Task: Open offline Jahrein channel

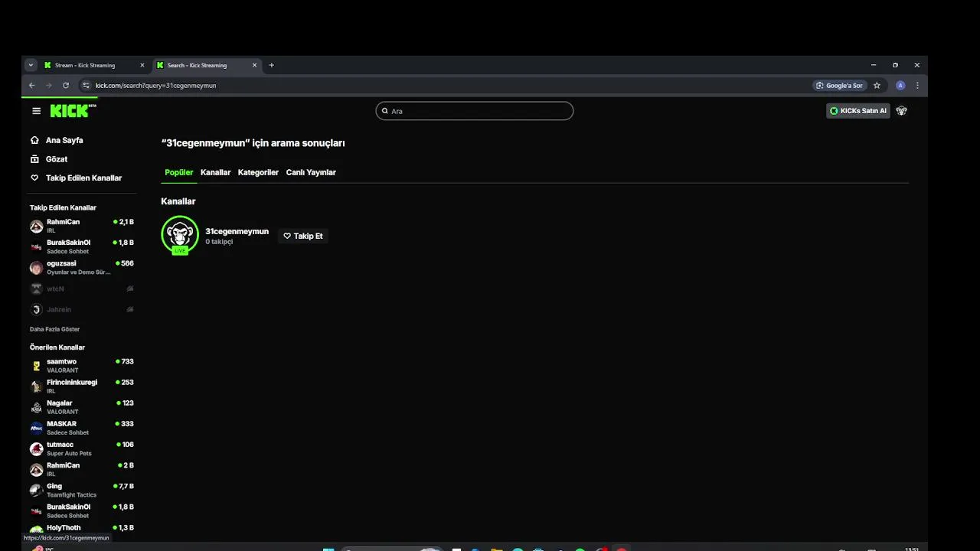Action: click(82, 309)
